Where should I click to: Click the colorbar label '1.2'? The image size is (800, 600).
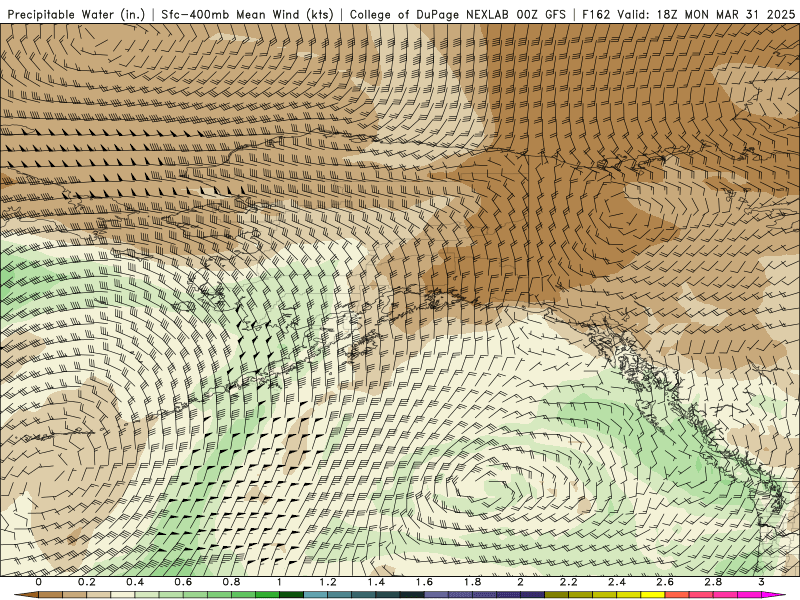click(328, 582)
